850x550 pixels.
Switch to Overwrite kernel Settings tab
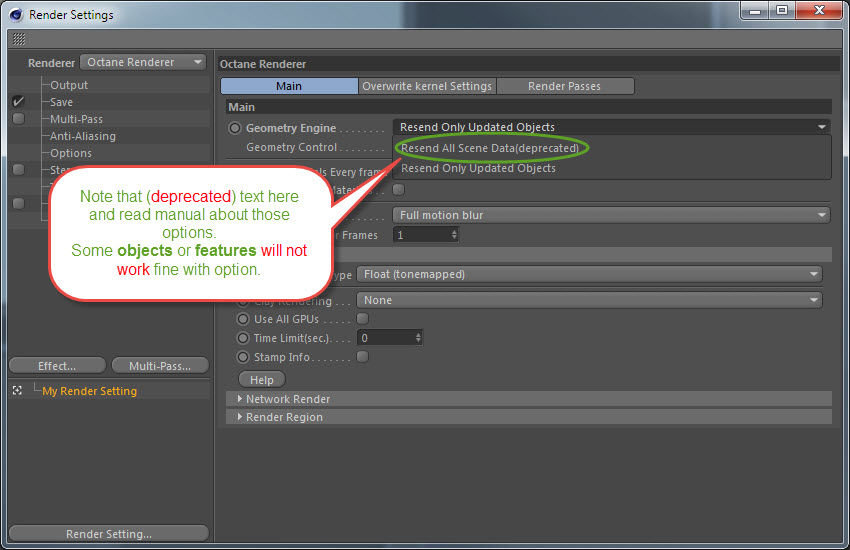(x=427, y=86)
